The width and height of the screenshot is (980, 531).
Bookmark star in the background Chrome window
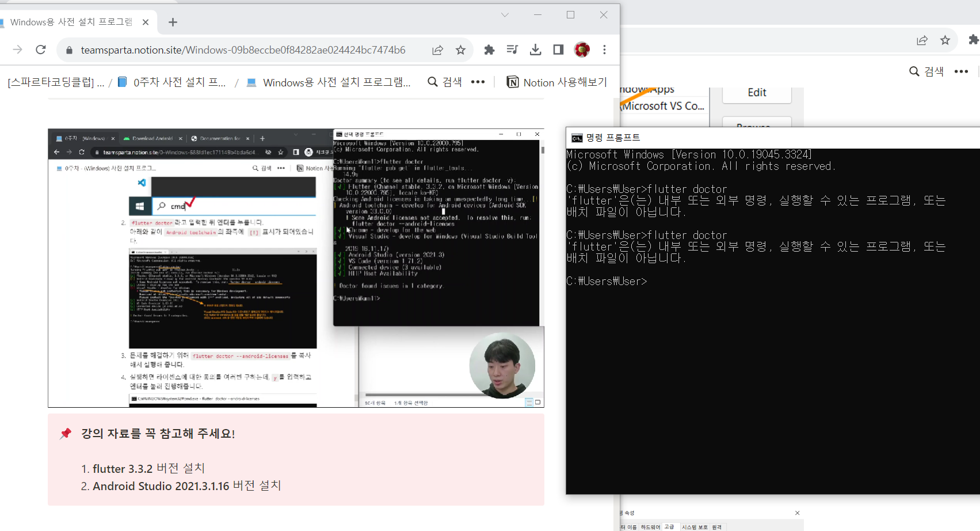pos(945,40)
